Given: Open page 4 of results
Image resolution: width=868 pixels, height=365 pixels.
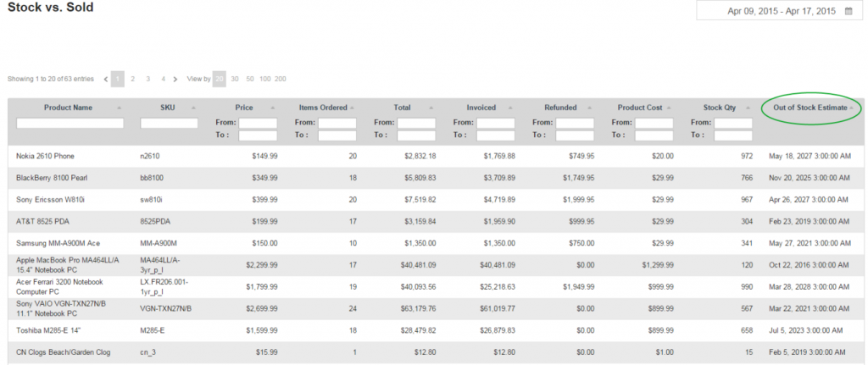Looking at the screenshot, I should (x=163, y=79).
